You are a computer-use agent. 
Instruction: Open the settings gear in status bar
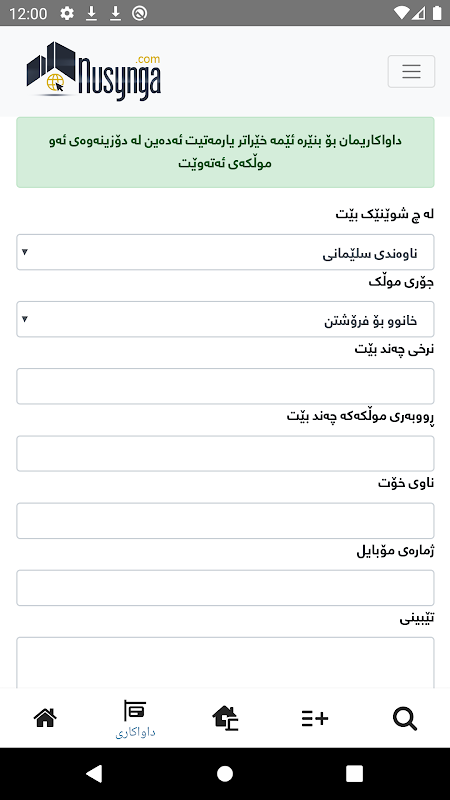point(67,13)
